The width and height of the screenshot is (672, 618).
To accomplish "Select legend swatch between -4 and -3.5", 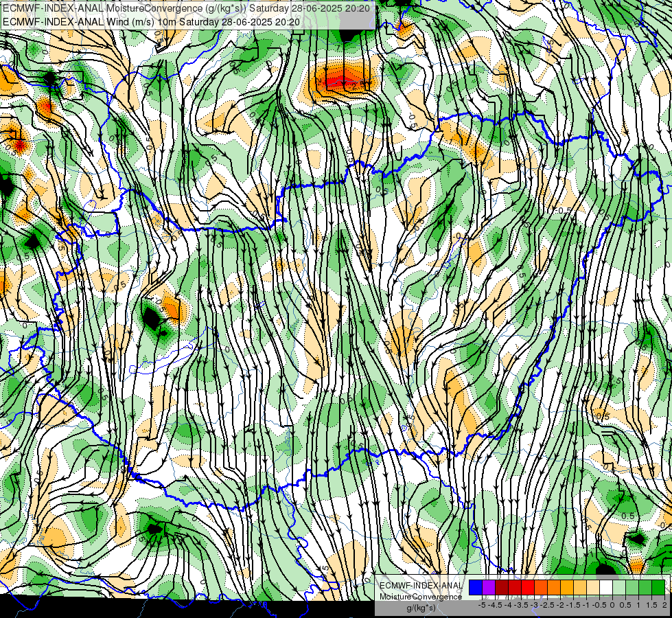I will coord(515,588).
